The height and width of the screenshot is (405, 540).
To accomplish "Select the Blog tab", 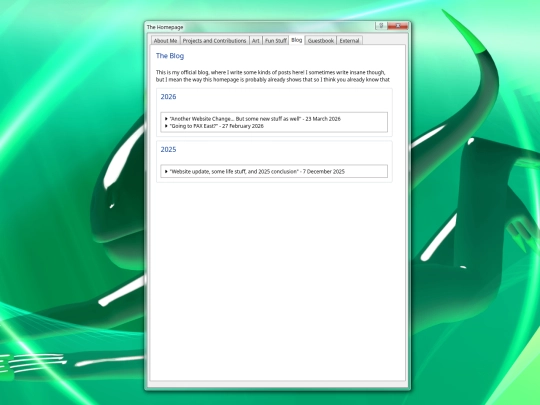I will point(297,40).
